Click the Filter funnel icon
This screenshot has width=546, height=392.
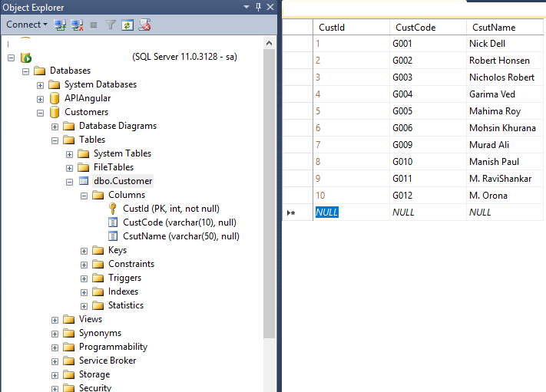pyautogui.click(x=111, y=25)
